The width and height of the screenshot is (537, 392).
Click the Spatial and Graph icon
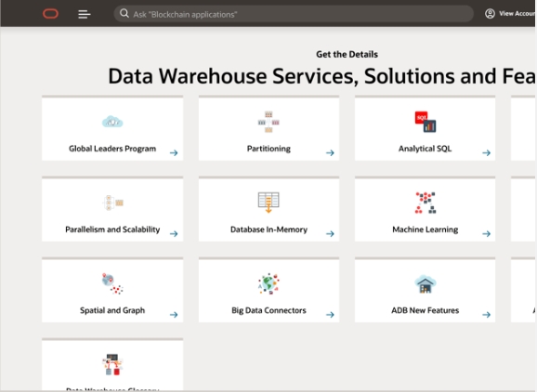point(112,283)
